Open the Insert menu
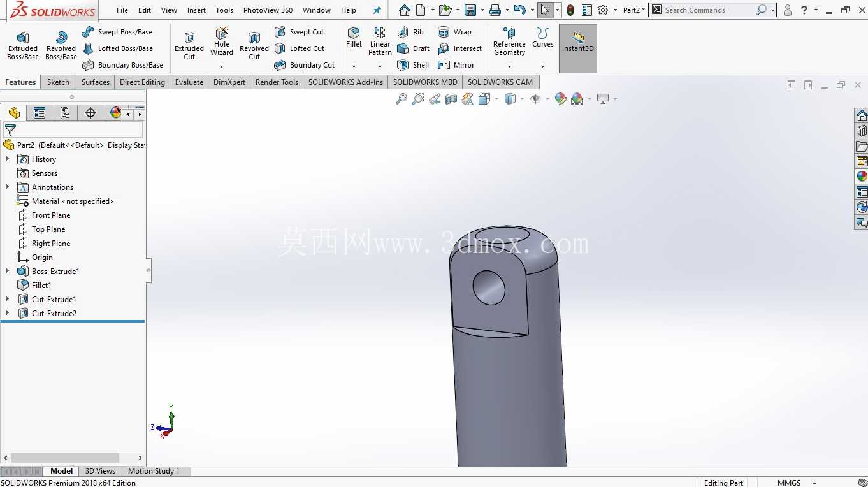Screen dimensions: 868x487 [x=196, y=10]
